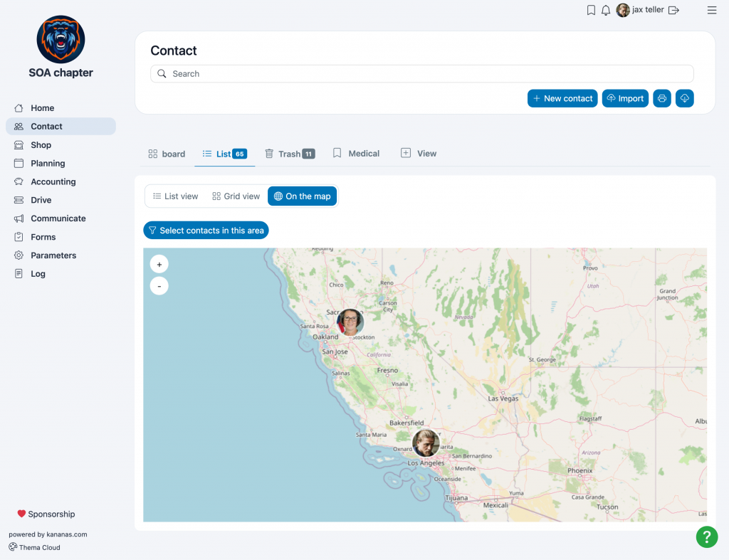Click jax teller profile avatar
The height and width of the screenshot is (560, 729).
[622, 10]
